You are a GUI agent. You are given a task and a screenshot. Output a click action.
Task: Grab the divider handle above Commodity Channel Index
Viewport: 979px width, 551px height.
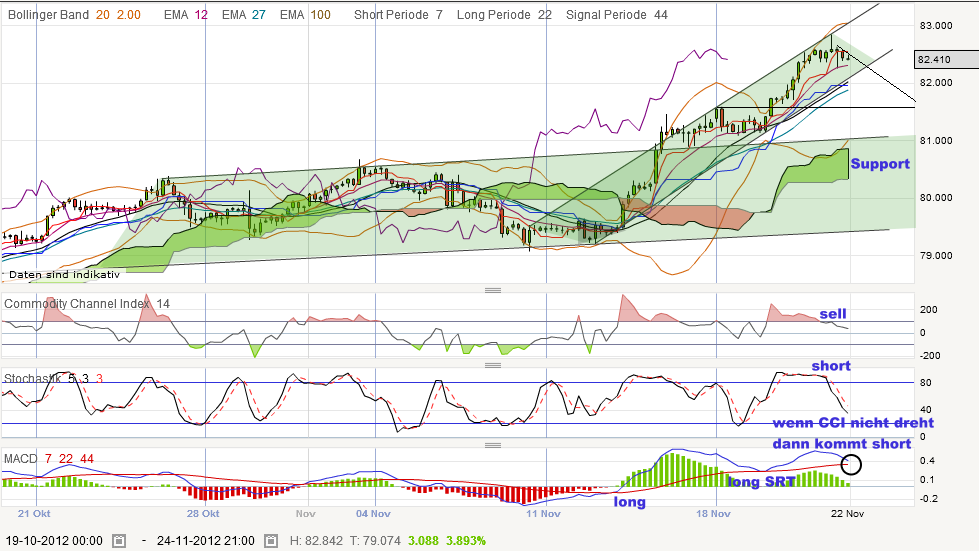point(493,290)
